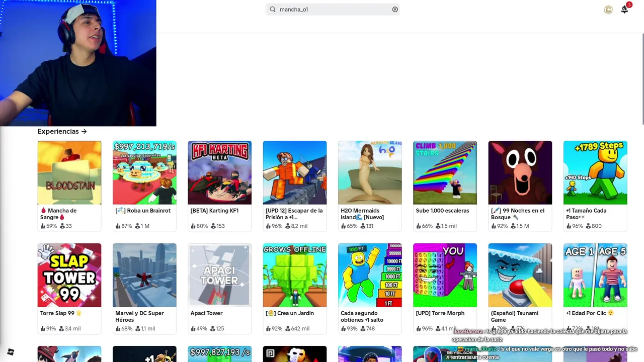Screen dimensions: 644x362
Task: Click the Apaci Tower title
Action: 206,313
